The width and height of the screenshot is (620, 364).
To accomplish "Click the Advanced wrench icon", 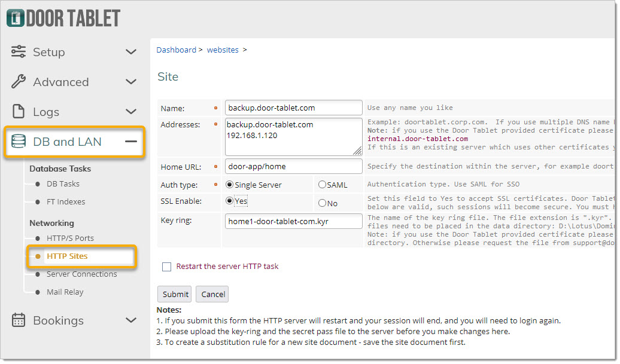I will click(19, 82).
